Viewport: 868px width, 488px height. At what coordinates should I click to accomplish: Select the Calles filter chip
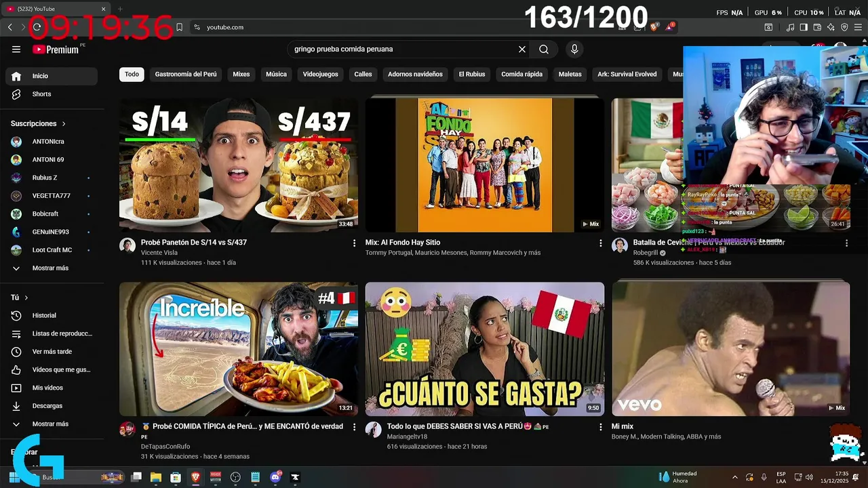tap(363, 74)
